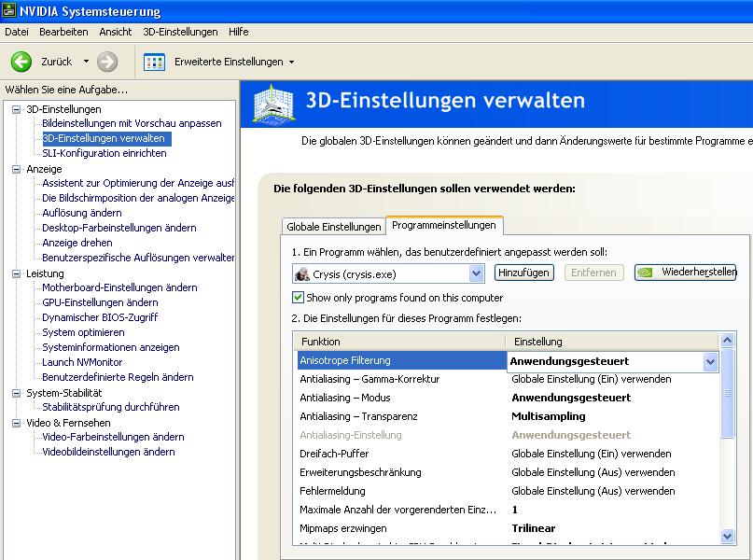Click the NVIDIA Systemsteuerung title bar icon
The width and height of the screenshot is (753, 560).
[9, 10]
